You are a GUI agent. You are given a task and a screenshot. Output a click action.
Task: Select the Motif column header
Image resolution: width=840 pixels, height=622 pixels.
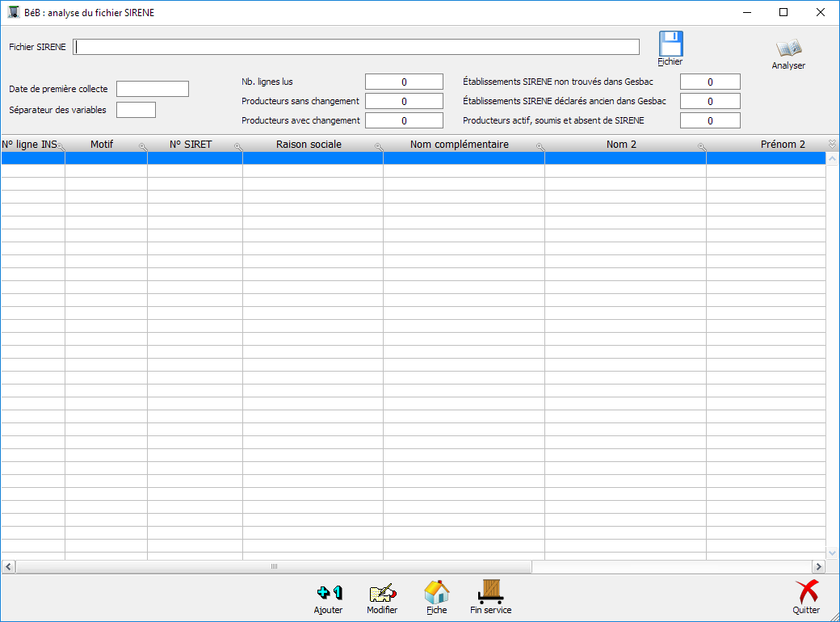pyautogui.click(x=102, y=145)
